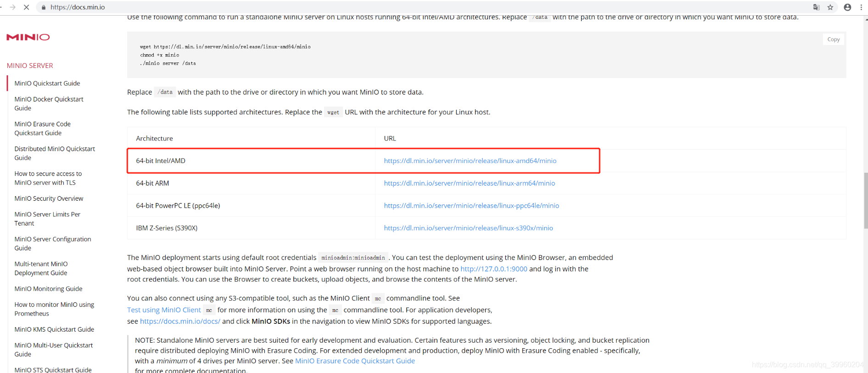
Task: Open Test using MinIO Client link
Action: 164,310
